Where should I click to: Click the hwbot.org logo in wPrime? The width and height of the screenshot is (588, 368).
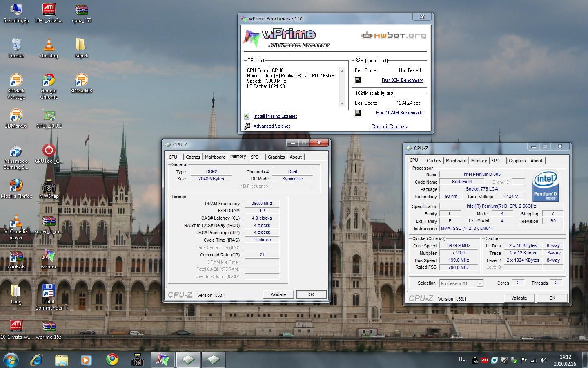(x=394, y=36)
